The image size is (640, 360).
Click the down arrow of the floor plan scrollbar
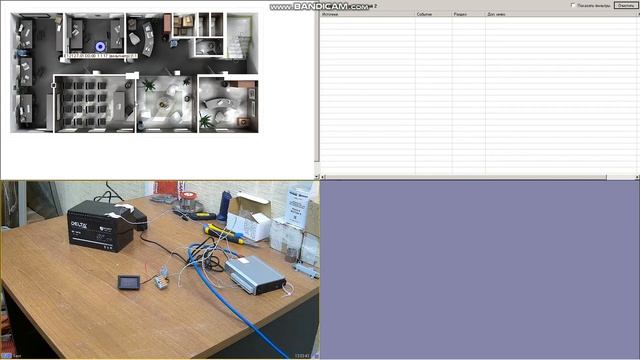pyautogui.click(x=317, y=177)
